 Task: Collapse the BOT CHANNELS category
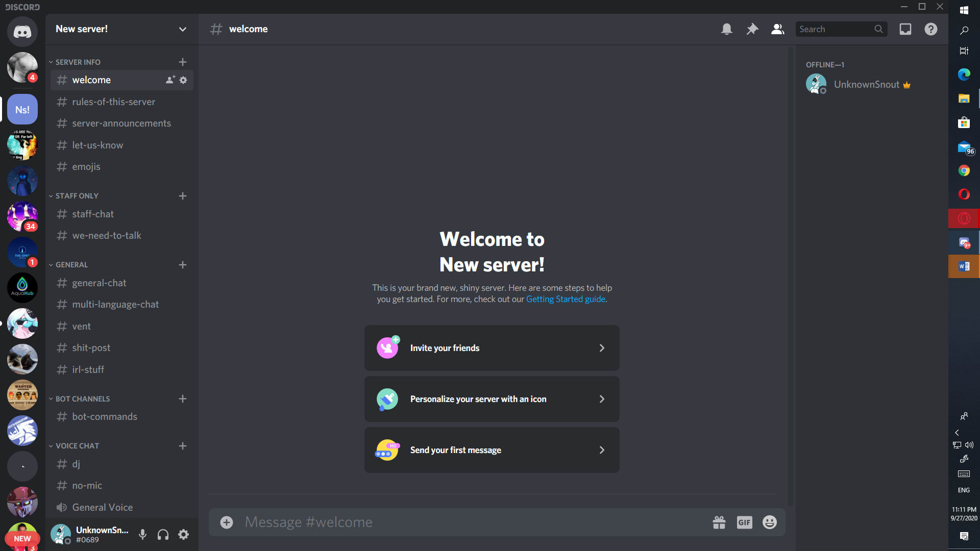(82, 399)
